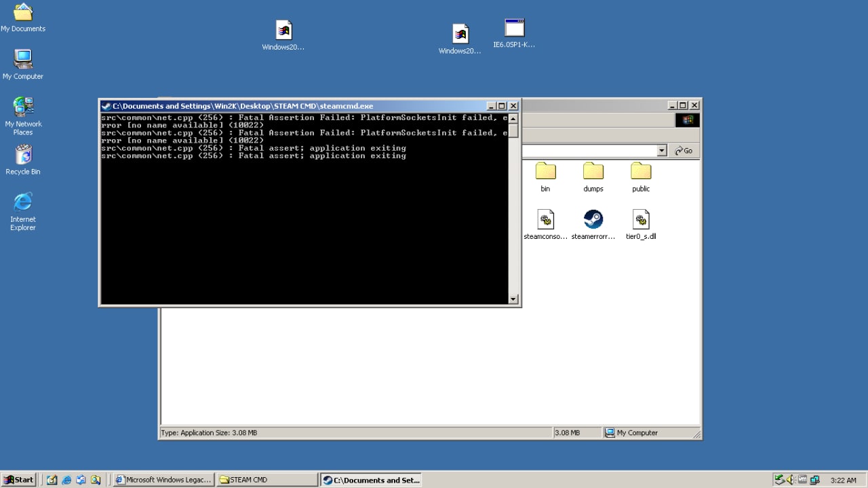Select the Recycle Bin icon
Screen dimensions: 868x488
pyautogui.click(x=23, y=160)
